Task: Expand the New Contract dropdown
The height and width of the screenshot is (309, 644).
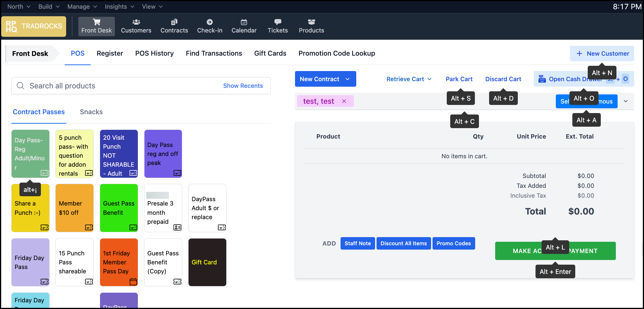Action: click(348, 79)
